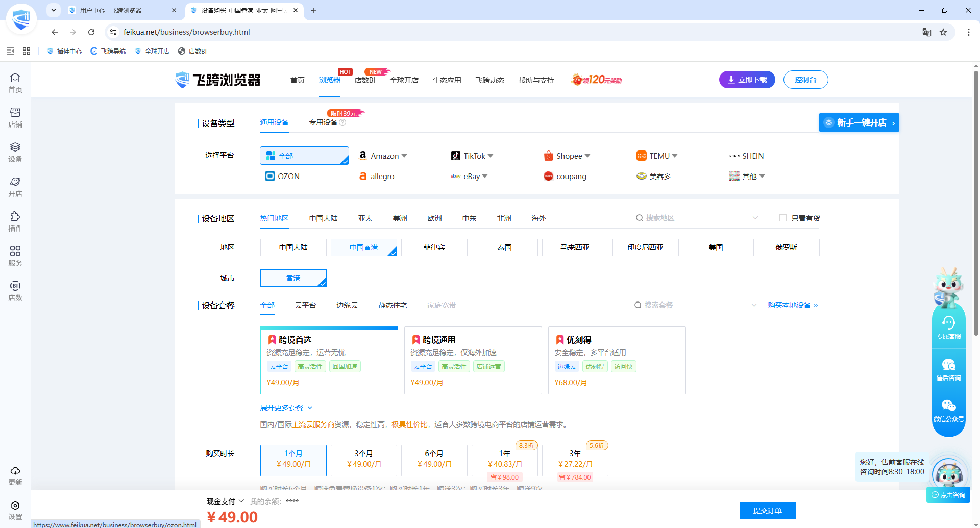This screenshot has height=528, width=980.
Task: Choose the 1年 purchase duration
Action: click(x=505, y=461)
